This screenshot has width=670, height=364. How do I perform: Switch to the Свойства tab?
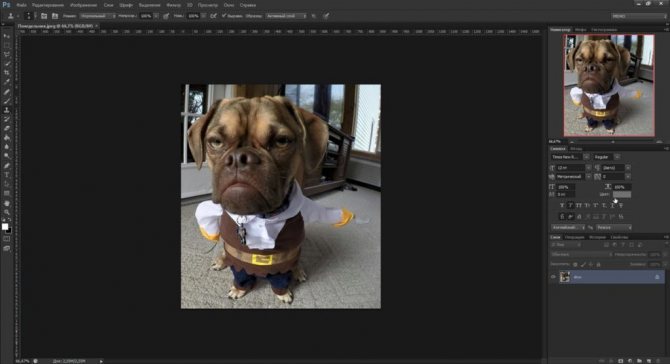[x=619, y=237]
